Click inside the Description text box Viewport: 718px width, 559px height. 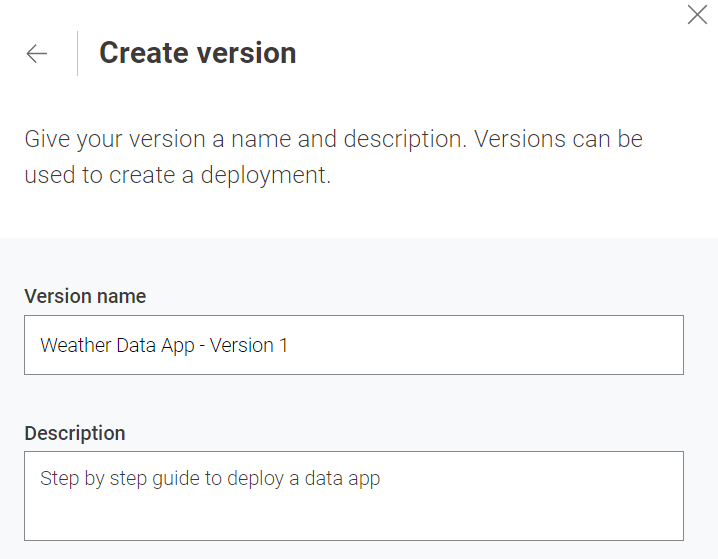[x=353, y=496]
